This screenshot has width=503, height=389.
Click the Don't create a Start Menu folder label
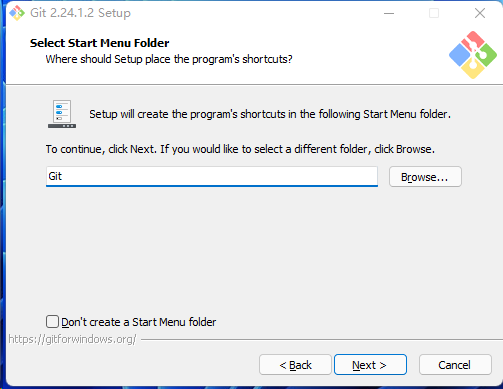click(x=139, y=322)
